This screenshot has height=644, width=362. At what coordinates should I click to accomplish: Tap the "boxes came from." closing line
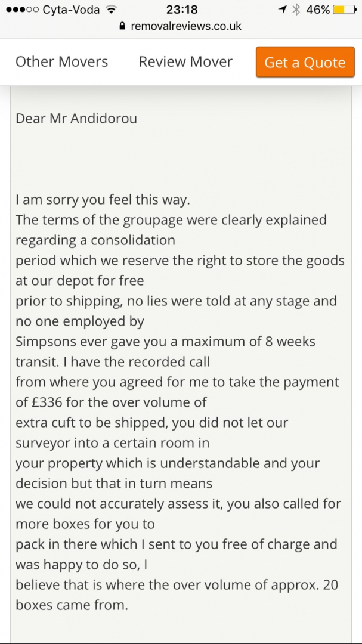(72, 605)
